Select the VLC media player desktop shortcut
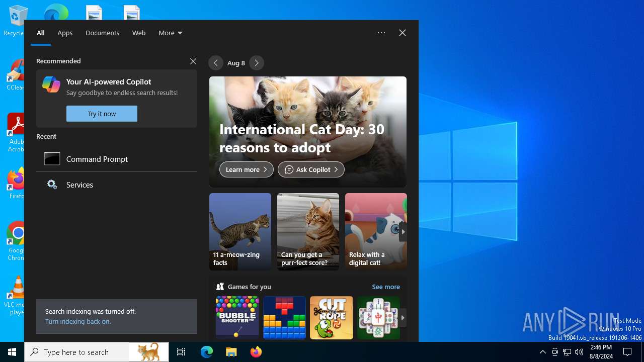This screenshot has width=644, height=362. point(15,296)
